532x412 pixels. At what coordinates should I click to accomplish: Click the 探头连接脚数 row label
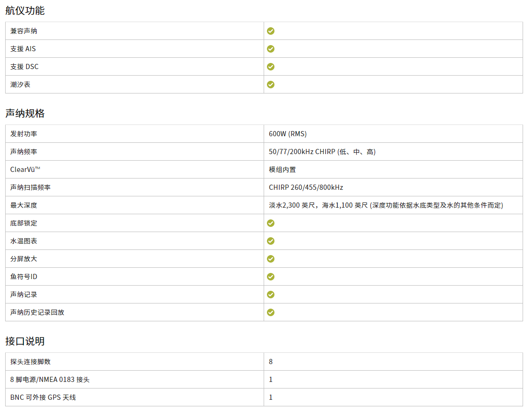(30, 362)
